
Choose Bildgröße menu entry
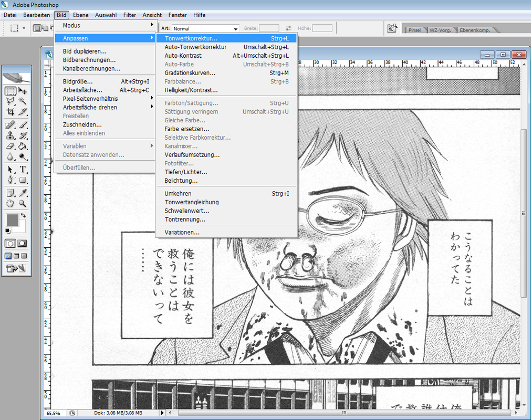pyautogui.click(x=105, y=81)
